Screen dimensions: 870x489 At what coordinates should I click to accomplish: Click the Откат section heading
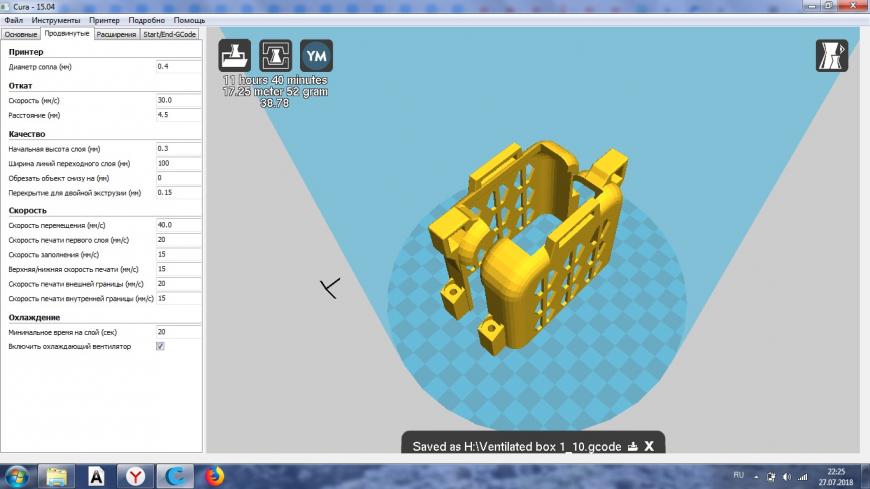click(20, 85)
